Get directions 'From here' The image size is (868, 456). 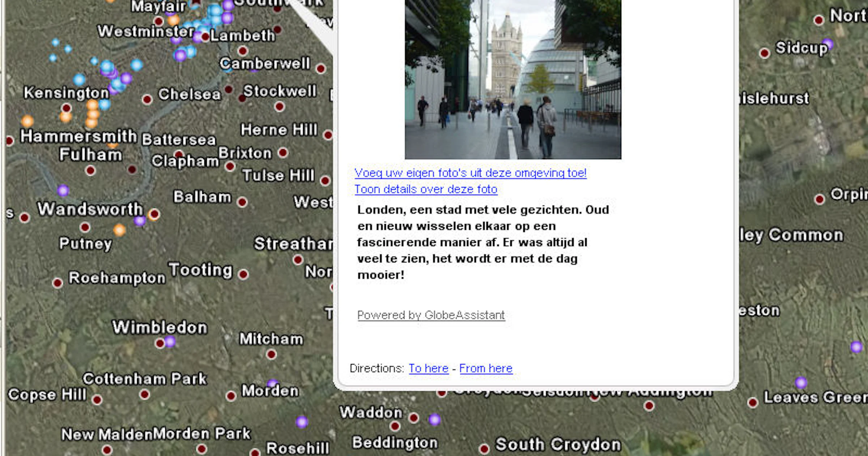pos(486,368)
